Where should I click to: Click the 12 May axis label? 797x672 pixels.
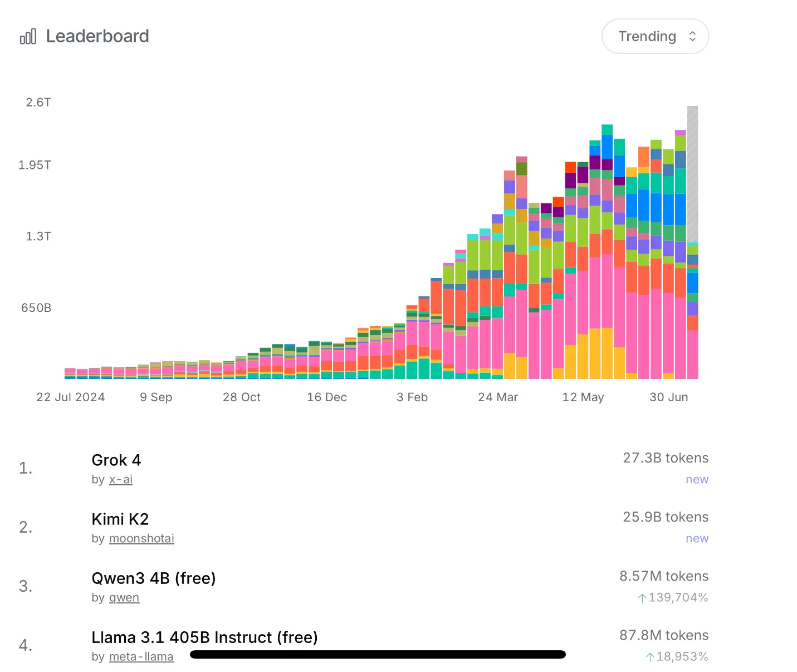coord(583,397)
